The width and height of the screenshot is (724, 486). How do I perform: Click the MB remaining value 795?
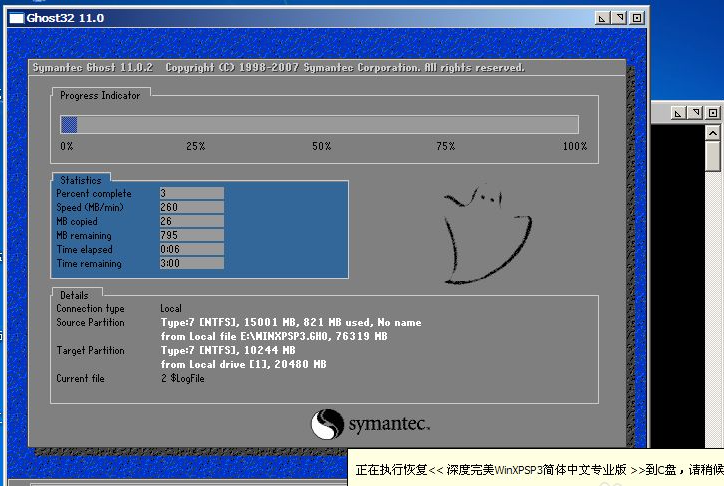pyautogui.click(x=192, y=235)
